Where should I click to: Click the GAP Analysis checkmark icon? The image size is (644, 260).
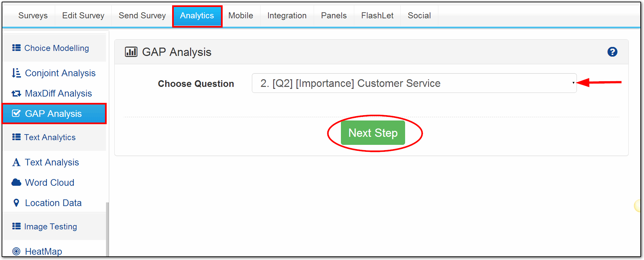[16, 114]
